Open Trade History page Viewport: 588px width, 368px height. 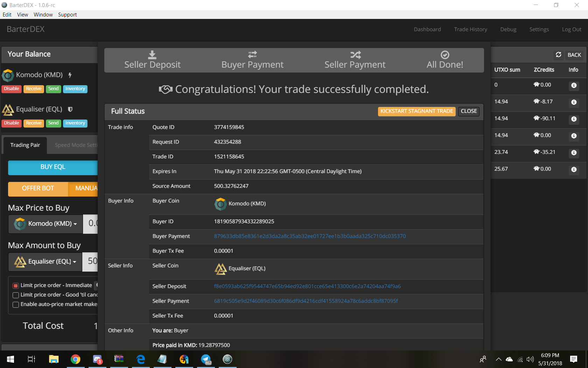point(470,29)
